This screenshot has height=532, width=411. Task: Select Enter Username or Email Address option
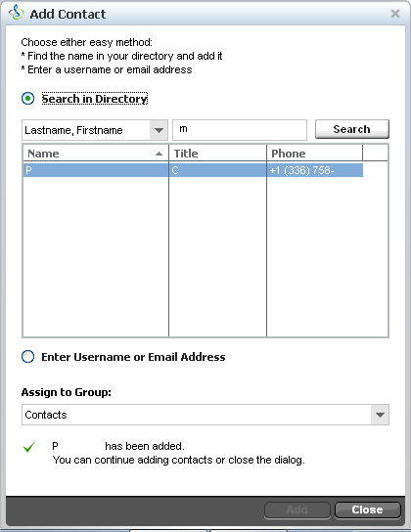click(27, 357)
